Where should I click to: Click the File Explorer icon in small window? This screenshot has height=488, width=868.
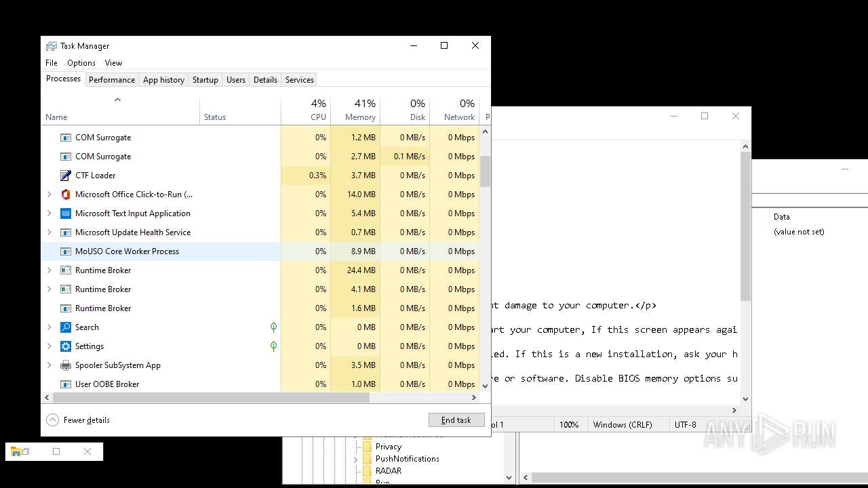click(x=16, y=451)
